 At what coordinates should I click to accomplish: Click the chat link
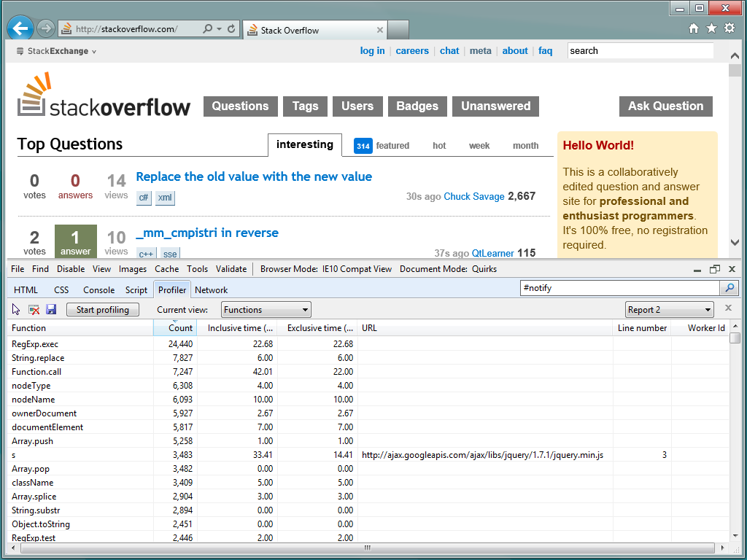click(x=449, y=51)
